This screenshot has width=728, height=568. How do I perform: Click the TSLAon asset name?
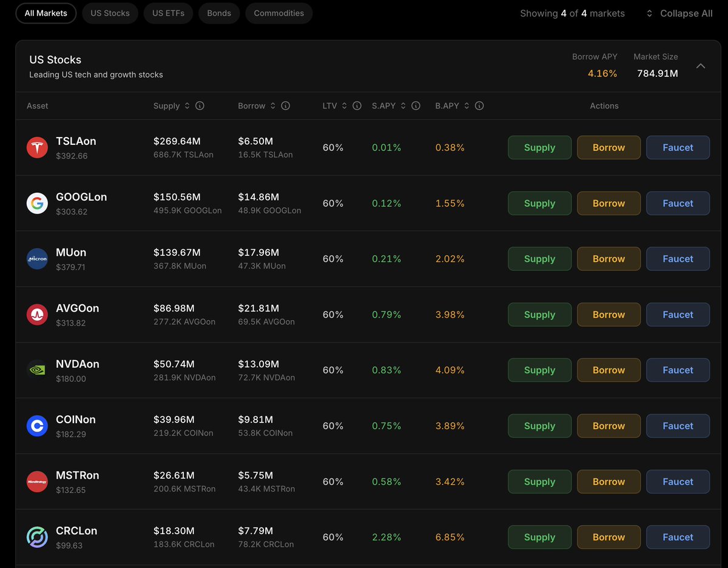click(x=76, y=141)
